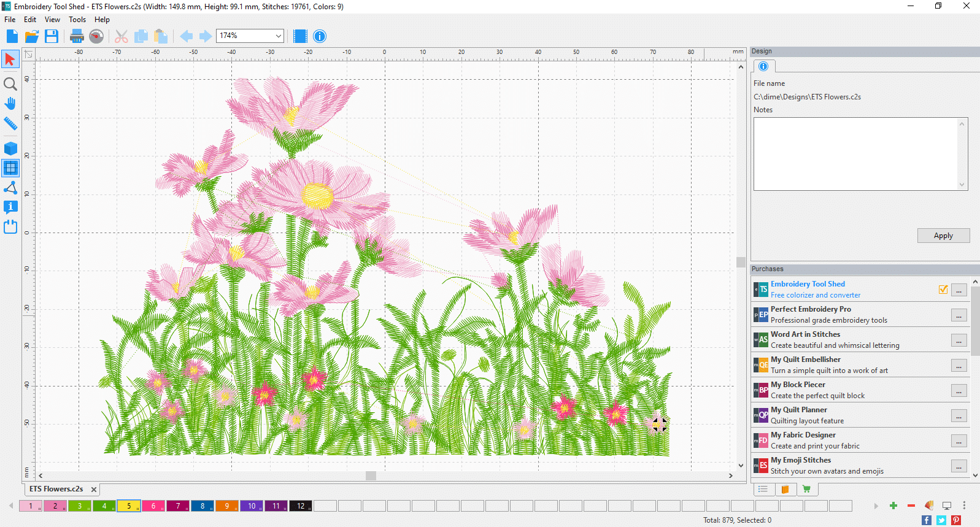Share design via Pinterest icon
Image resolution: width=980 pixels, height=527 pixels.
pyautogui.click(x=956, y=520)
